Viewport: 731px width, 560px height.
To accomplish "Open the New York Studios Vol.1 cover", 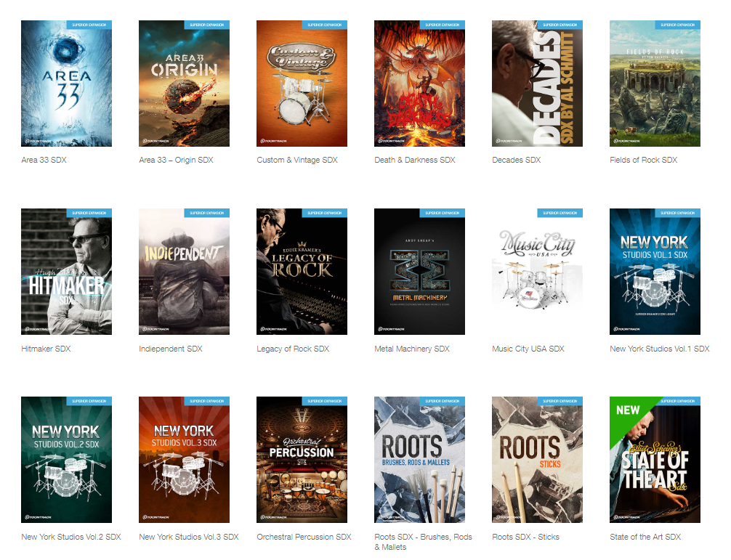I will [655, 272].
